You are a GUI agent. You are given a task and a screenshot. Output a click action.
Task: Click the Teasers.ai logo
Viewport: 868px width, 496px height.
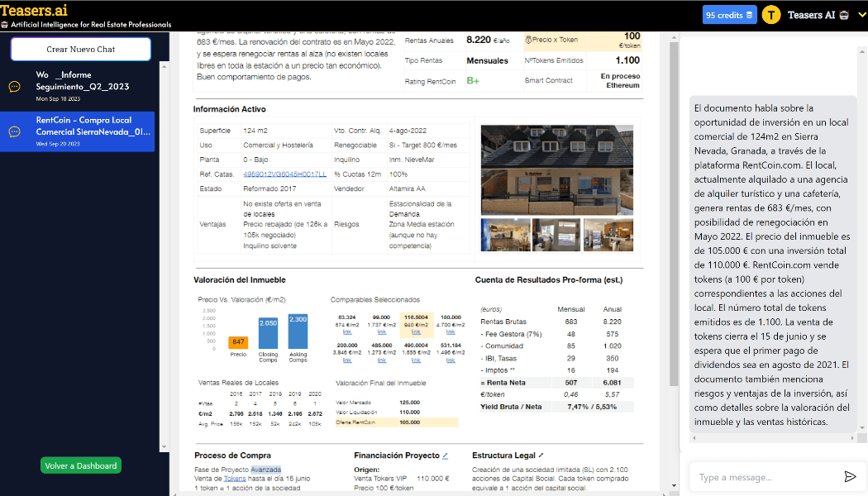point(35,11)
